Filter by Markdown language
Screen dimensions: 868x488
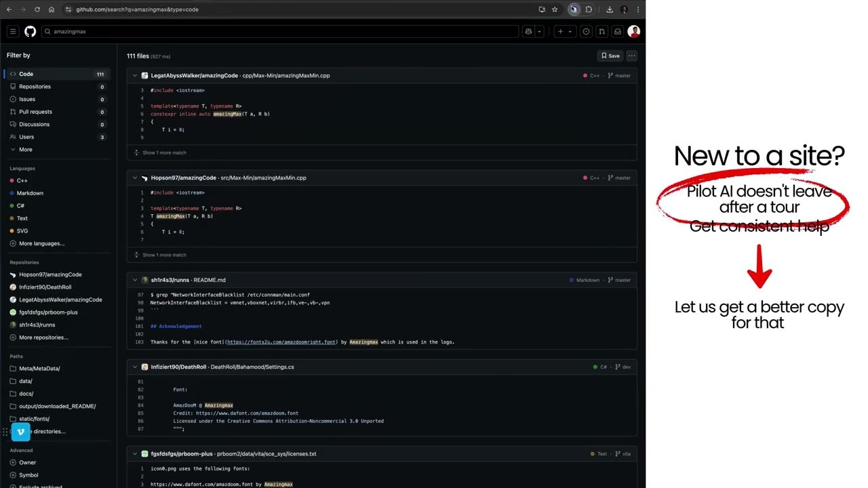tap(57, 193)
